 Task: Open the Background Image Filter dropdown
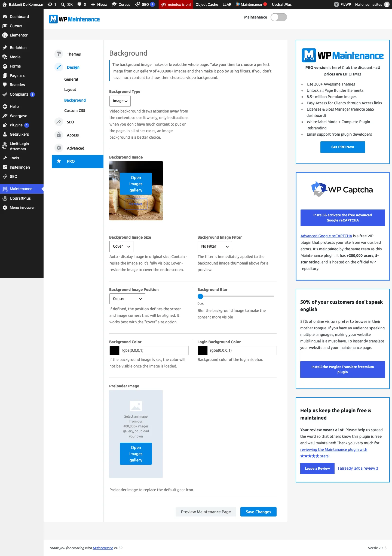coord(215,246)
